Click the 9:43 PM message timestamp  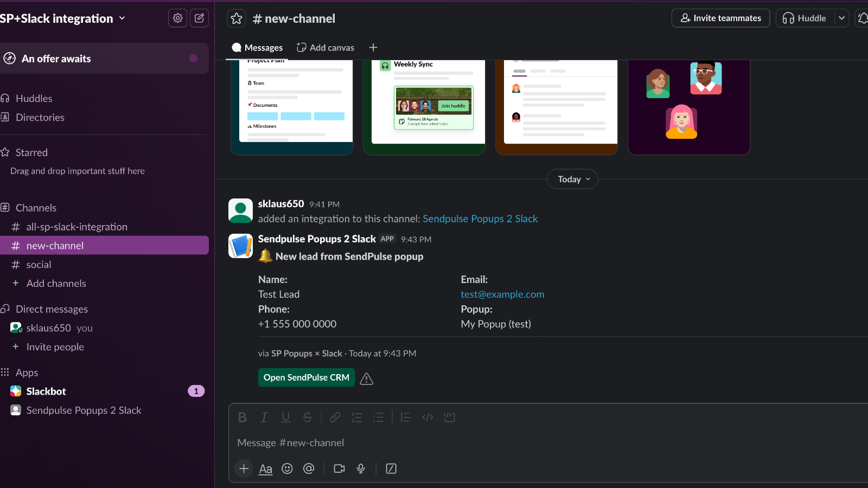(x=416, y=239)
